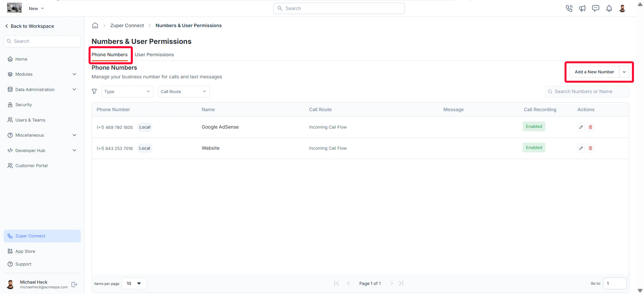Image resolution: width=644 pixels, height=294 pixels.
Task: Open Data Administration menu item
Action: click(35, 89)
